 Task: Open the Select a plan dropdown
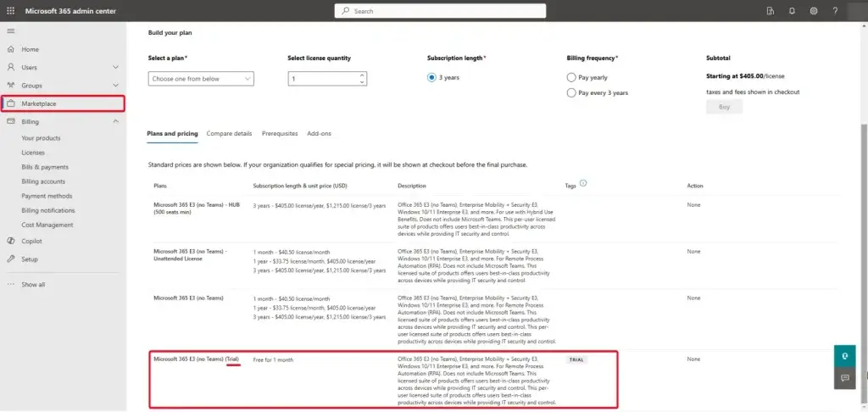click(x=201, y=79)
